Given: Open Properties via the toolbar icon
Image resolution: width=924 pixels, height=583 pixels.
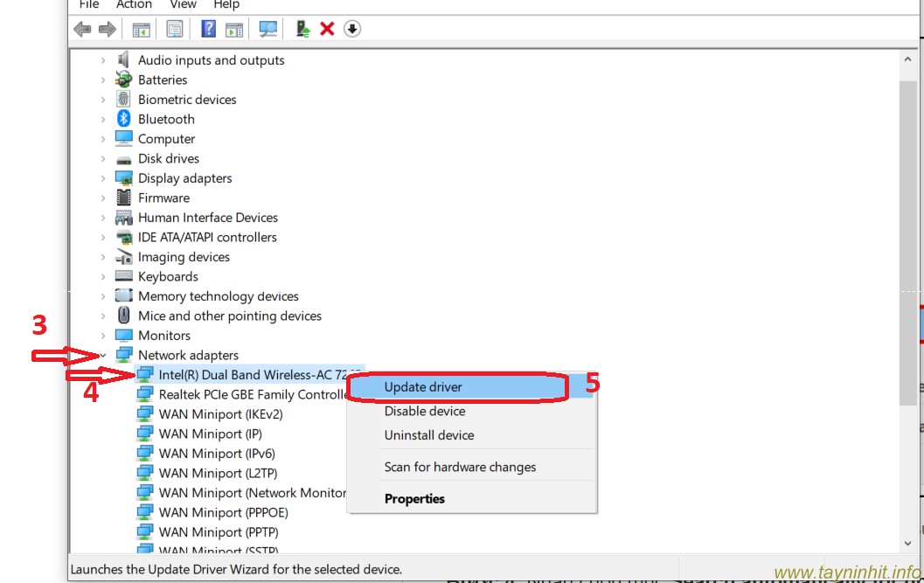Looking at the screenshot, I should point(175,29).
